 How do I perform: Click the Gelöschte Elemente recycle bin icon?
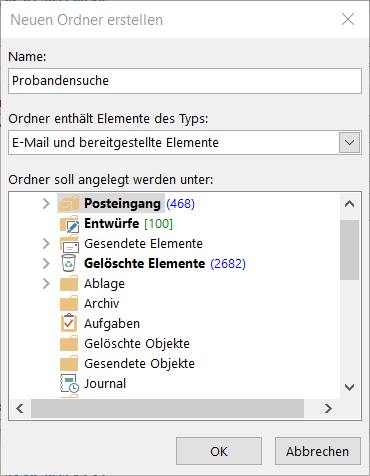coord(69,263)
